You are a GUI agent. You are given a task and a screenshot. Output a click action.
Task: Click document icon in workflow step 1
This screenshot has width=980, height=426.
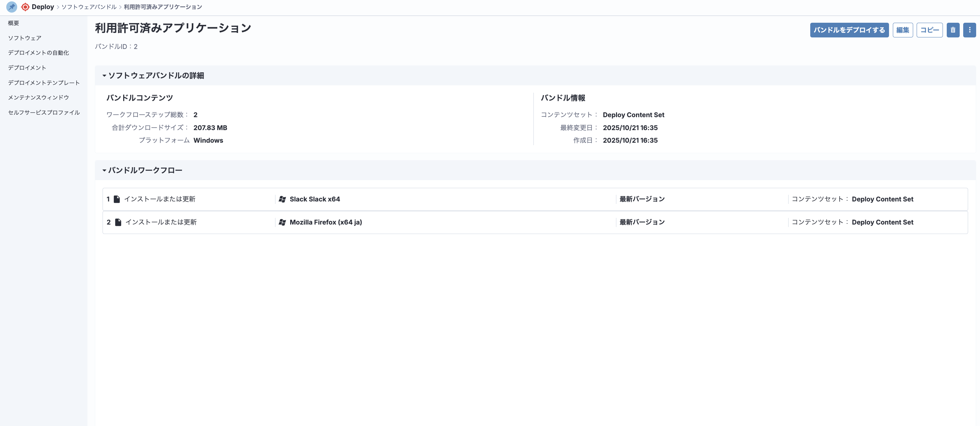pyautogui.click(x=117, y=199)
